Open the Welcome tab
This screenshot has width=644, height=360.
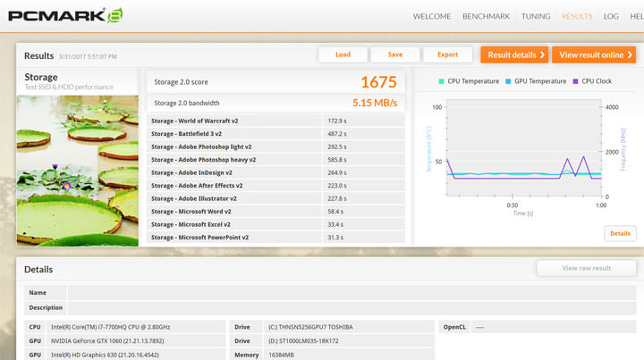(433, 16)
